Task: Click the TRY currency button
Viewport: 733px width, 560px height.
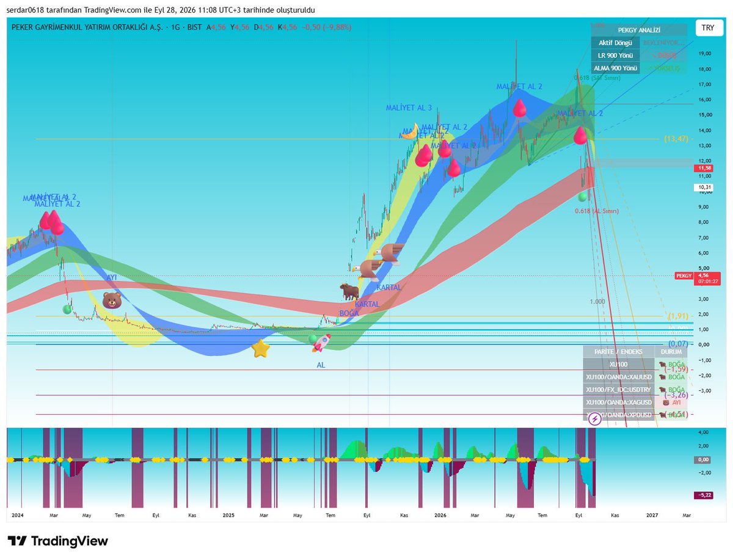Action: click(708, 28)
